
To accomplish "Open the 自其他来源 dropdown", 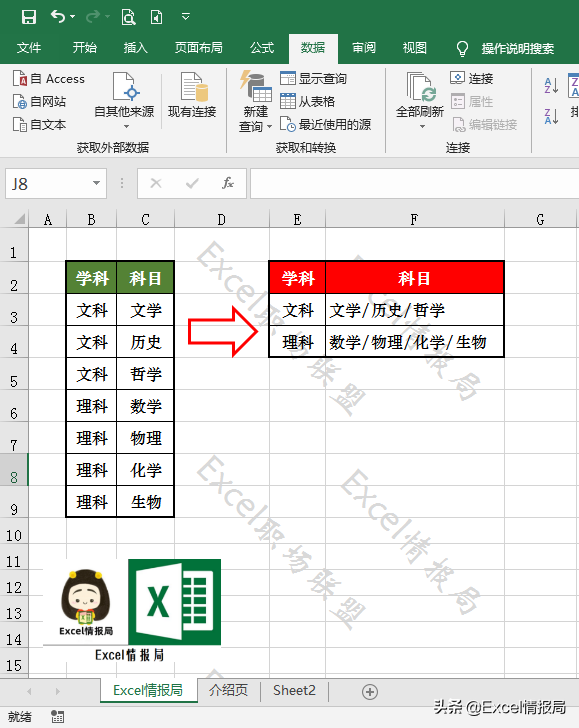I will click(124, 101).
